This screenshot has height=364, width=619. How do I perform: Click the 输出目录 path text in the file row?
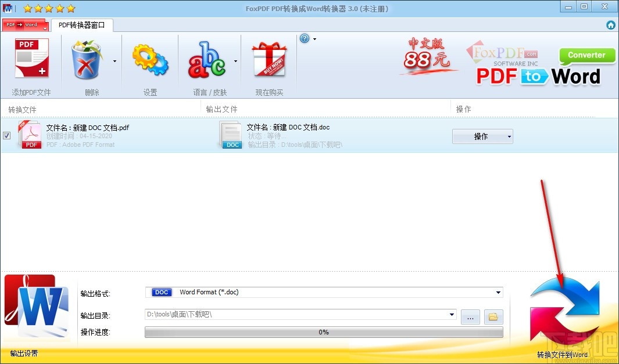click(x=295, y=145)
